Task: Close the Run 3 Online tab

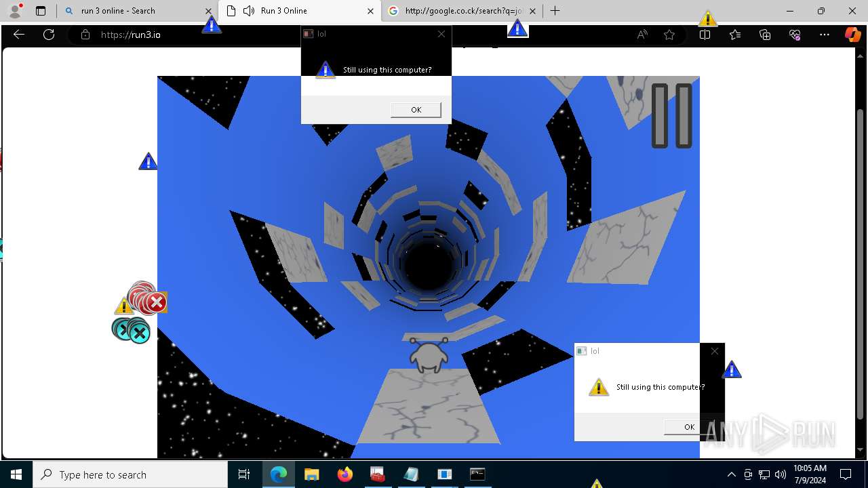Action: 370,11
